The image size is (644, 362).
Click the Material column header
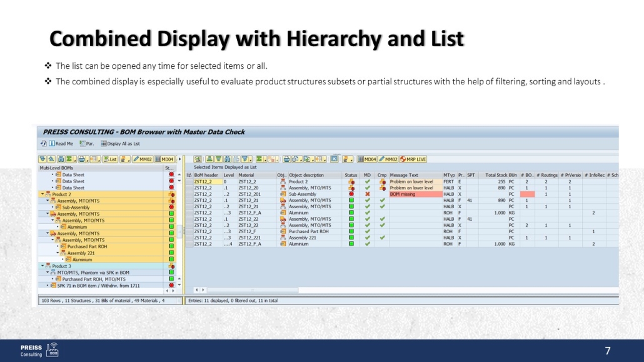click(x=246, y=175)
